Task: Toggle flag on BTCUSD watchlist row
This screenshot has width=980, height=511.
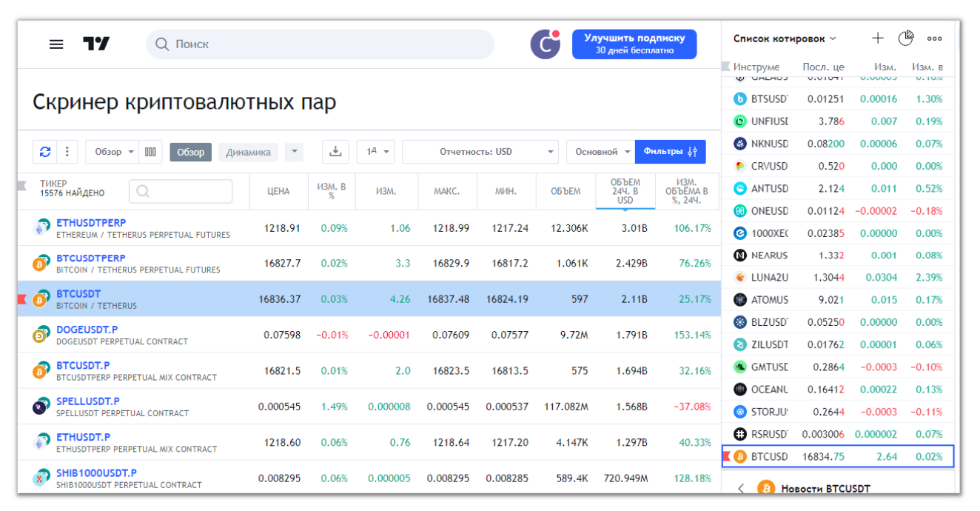Action: pyautogui.click(x=726, y=456)
